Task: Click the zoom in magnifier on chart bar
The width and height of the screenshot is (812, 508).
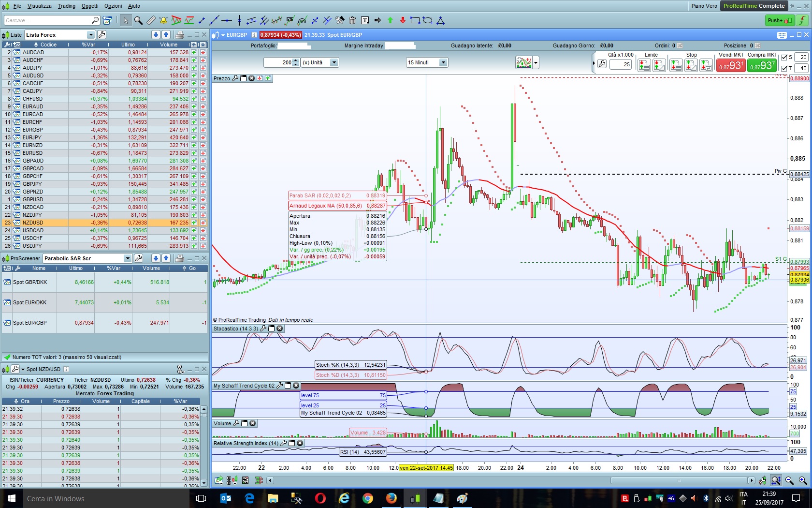Action: (803, 480)
